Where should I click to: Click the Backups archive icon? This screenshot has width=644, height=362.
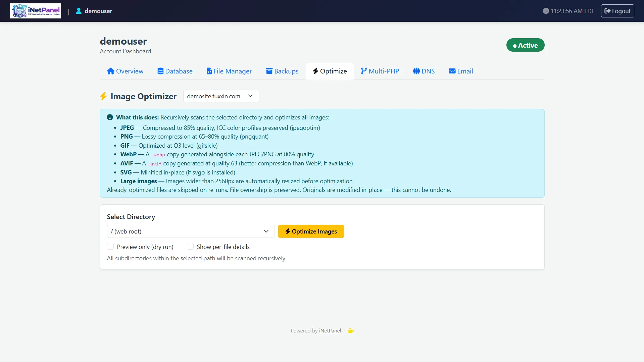tap(269, 71)
